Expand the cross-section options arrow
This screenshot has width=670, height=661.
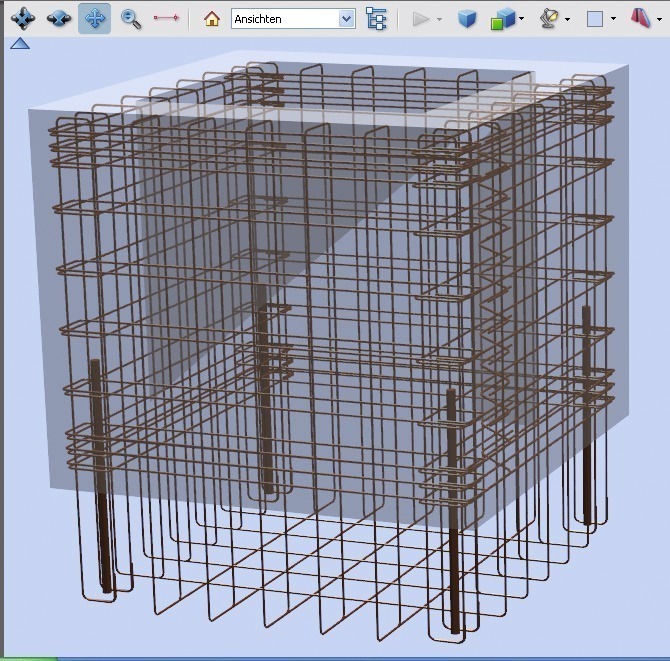point(659,19)
